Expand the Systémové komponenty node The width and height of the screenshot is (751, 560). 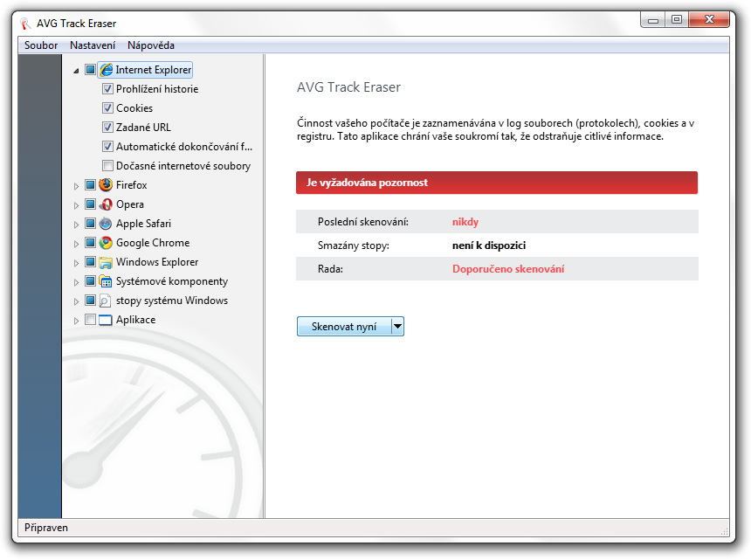click(76, 282)
